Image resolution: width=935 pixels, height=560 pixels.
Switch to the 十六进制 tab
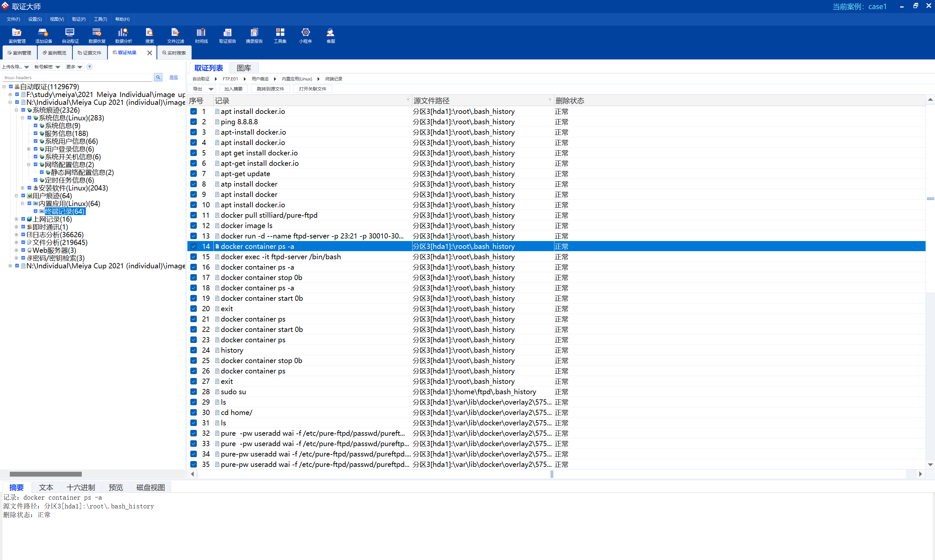coord(81,487)
